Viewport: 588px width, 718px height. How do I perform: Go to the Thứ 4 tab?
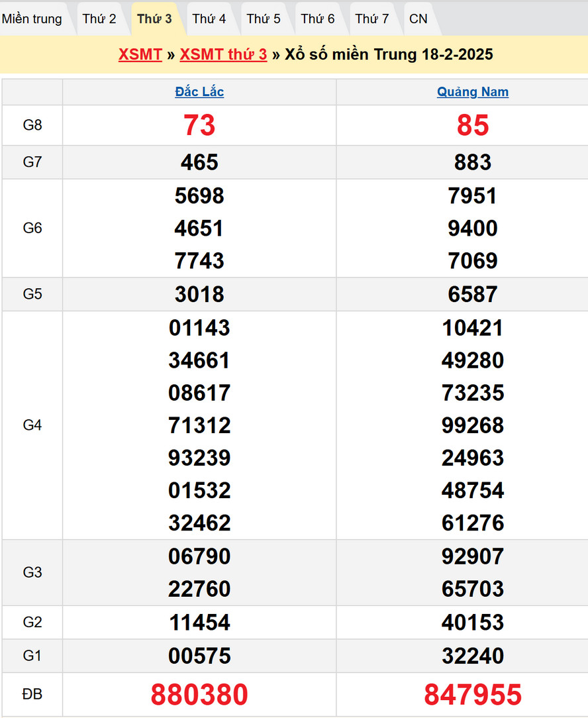point(209,19)
